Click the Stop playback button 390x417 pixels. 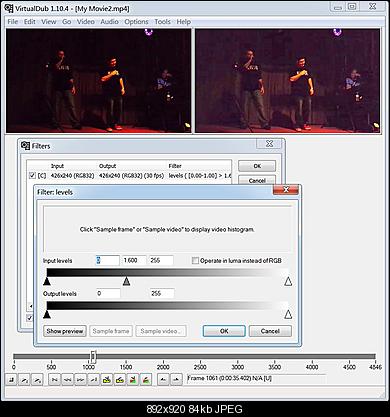coord(12,379)
